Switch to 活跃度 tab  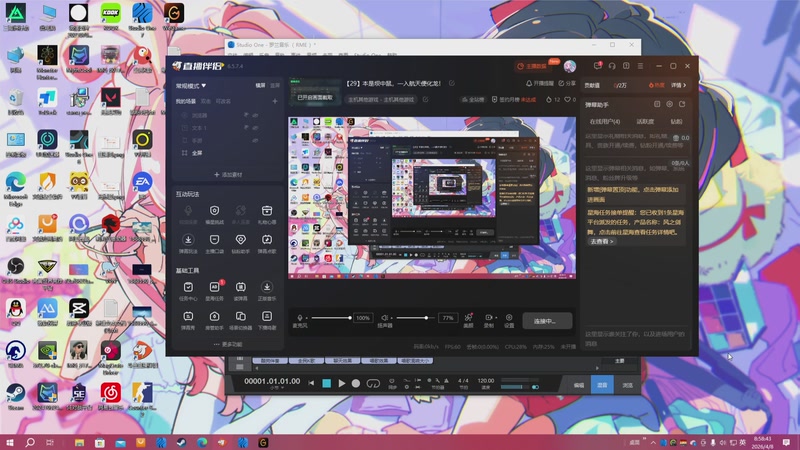tap(645, 121)
